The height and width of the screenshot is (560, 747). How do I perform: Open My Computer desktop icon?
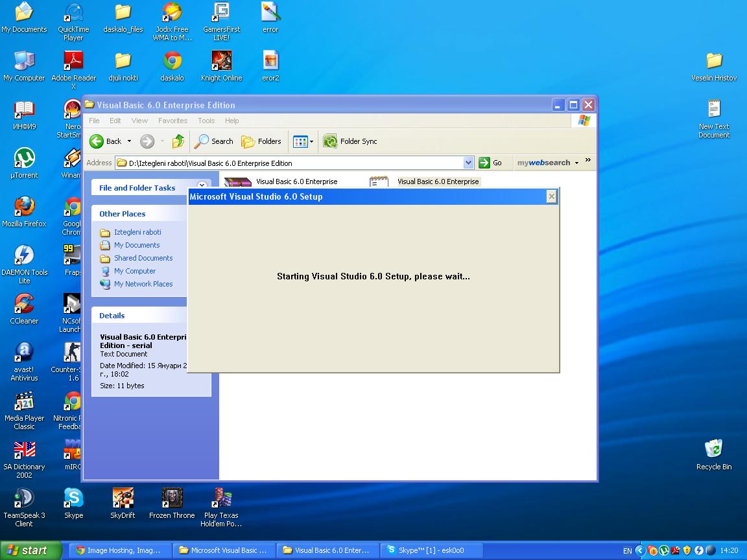point(24,67)
